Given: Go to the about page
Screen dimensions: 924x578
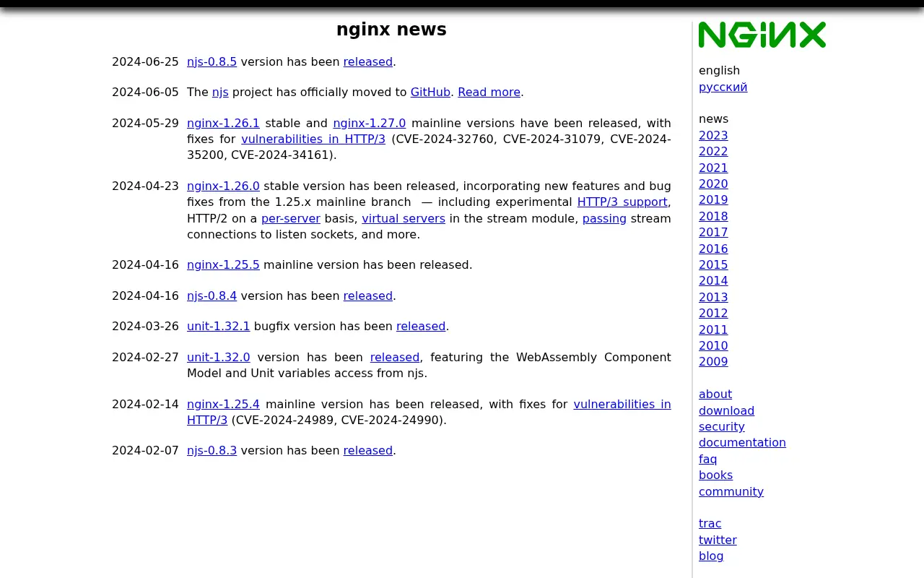Looking at the screenshot, I should point(715,394).
